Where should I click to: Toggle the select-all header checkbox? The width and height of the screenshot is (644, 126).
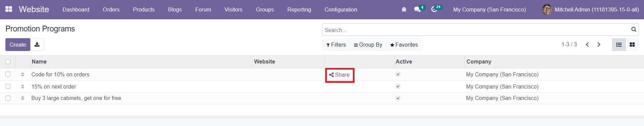point(8,61)
